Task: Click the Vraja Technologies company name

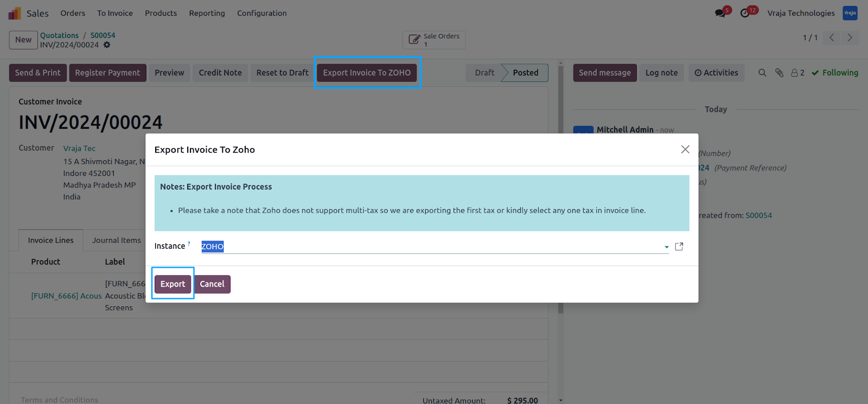Action: (801, 13)
